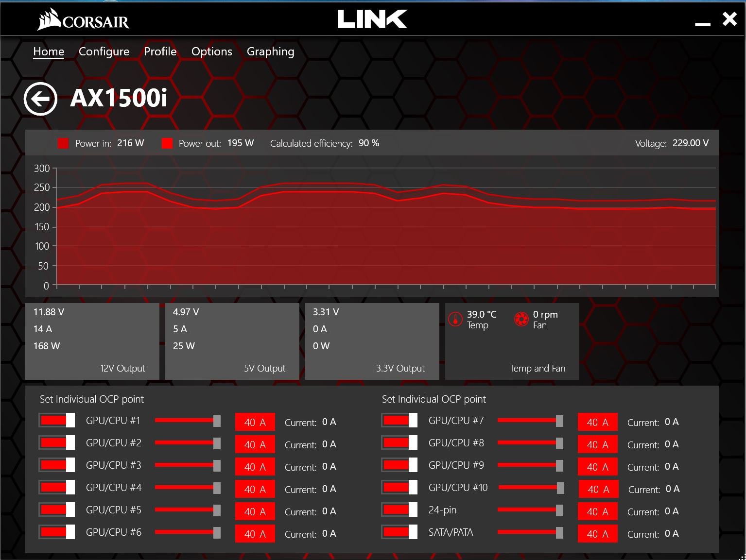Screen dimensions: 746x560
Task: Toggle OCP switch for GPU/CPU #1
Action: pos(57,420)
